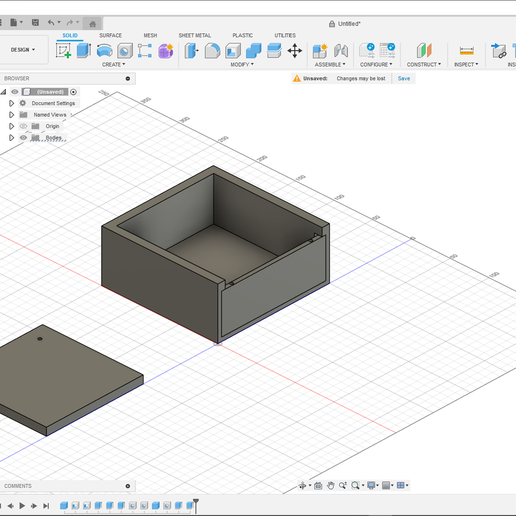Select the Hole tool
The image size is (516, 516).
coord(125,51)
